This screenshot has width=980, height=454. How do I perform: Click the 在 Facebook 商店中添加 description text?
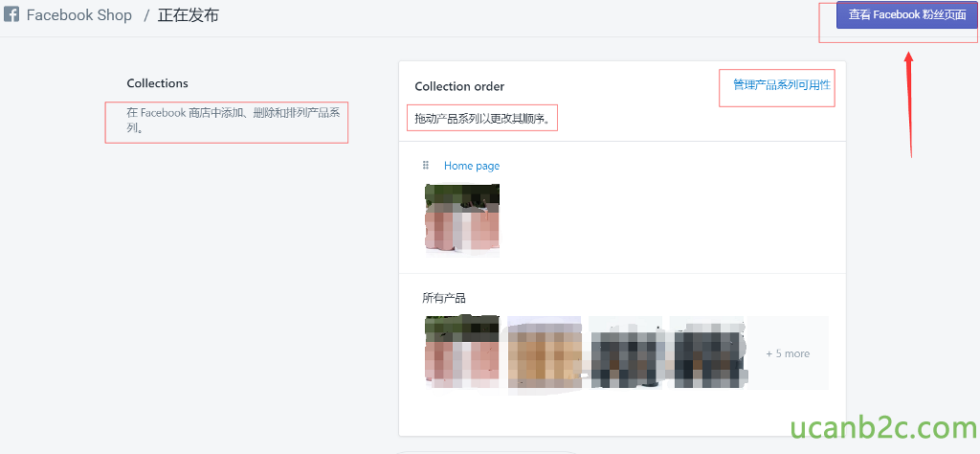coord(234,120)
